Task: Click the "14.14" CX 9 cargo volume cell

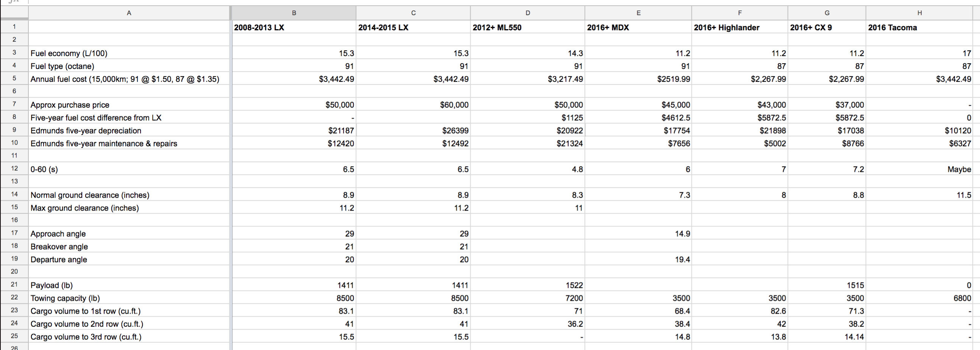Action: pos(827,337)
